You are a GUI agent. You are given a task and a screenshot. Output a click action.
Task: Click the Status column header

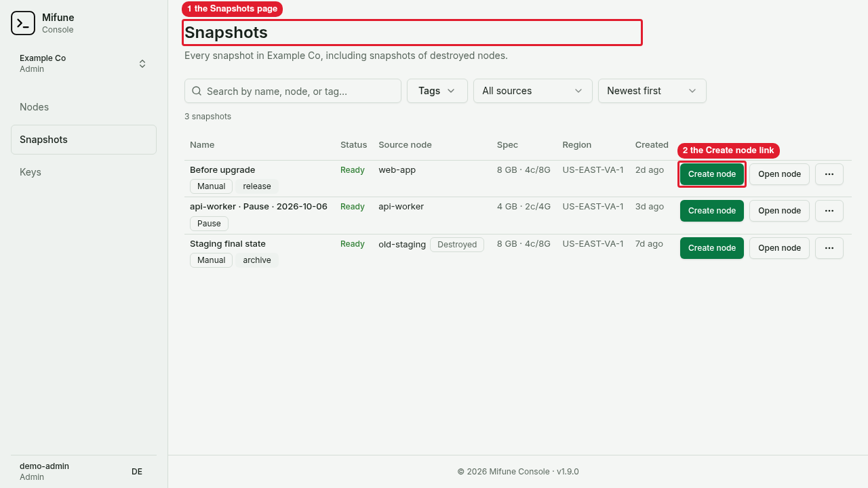tap(353, 145)
